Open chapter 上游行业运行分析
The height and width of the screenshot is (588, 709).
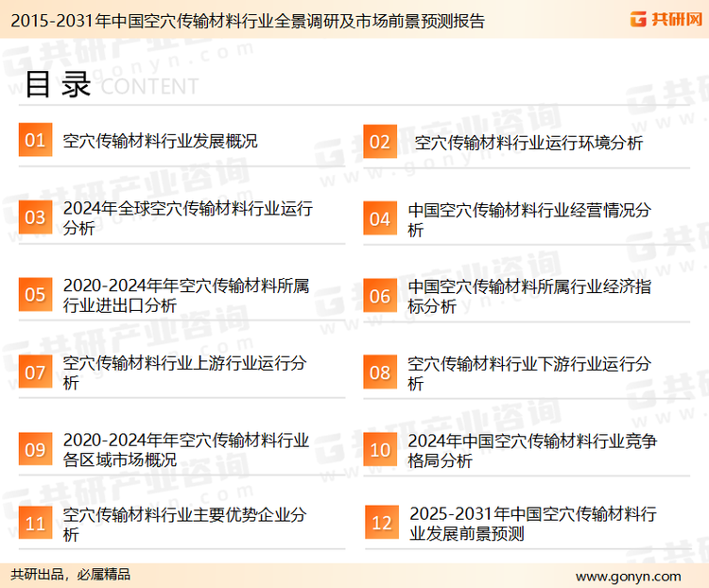pyautogui.click(x=184, y=372)
